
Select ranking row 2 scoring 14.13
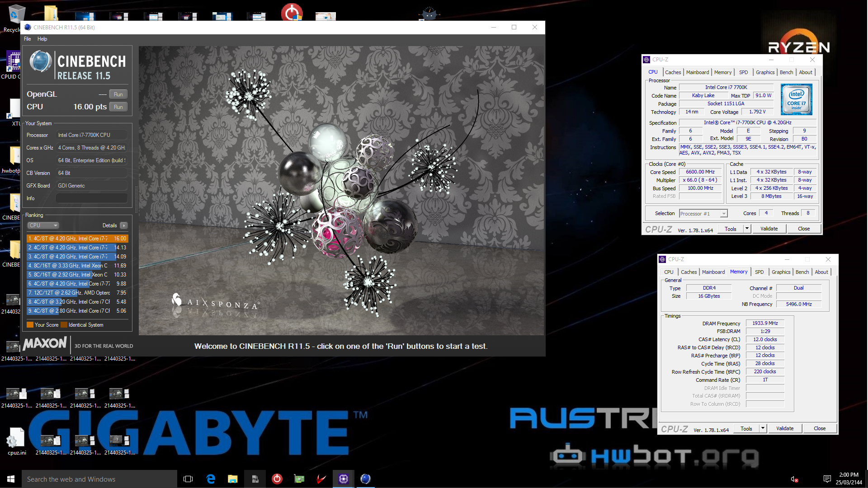(77, 248)
